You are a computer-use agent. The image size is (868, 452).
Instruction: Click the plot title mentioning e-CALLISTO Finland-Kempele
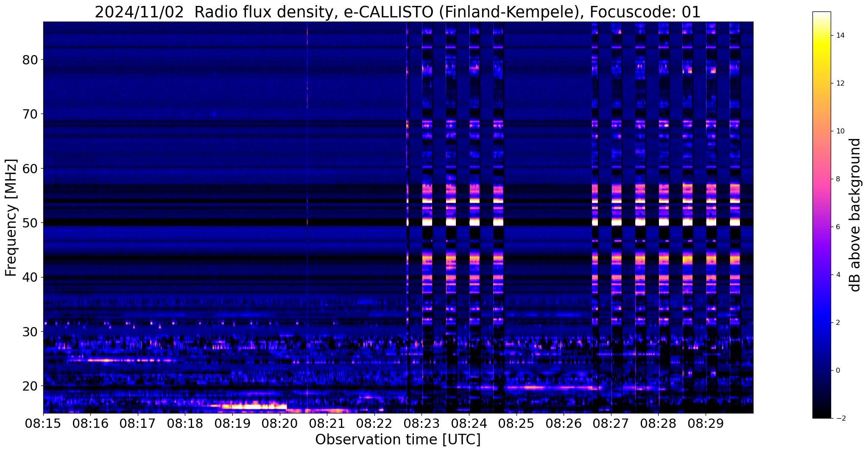(x=397, y=12)
